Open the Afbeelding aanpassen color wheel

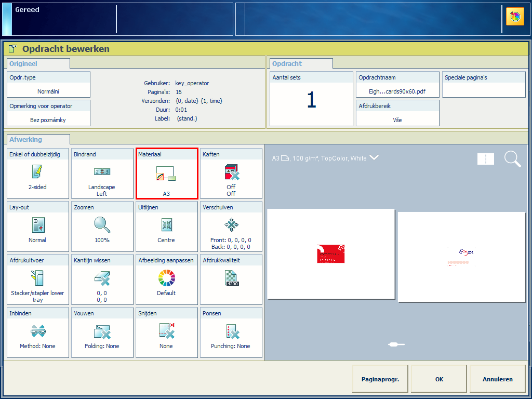166,278
